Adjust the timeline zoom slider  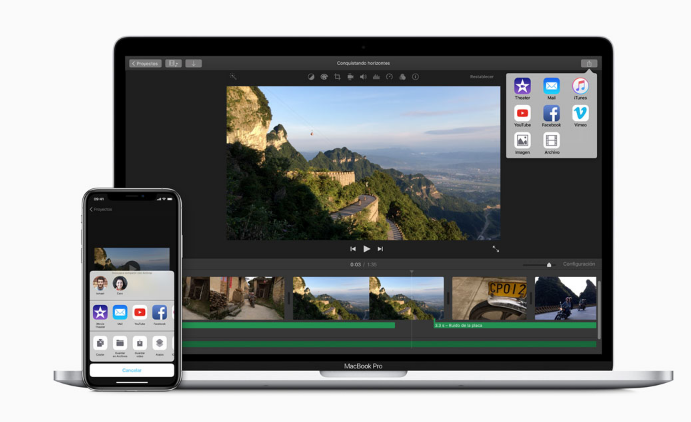click(x=548, y=264)
